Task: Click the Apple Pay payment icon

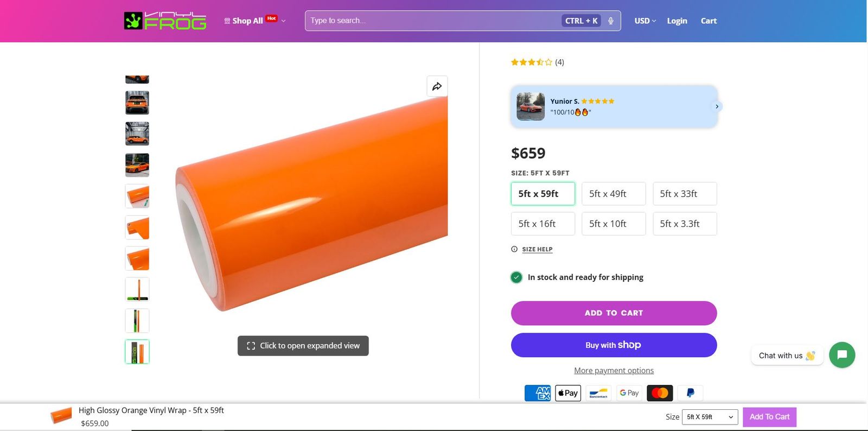Action: [568, 393]
